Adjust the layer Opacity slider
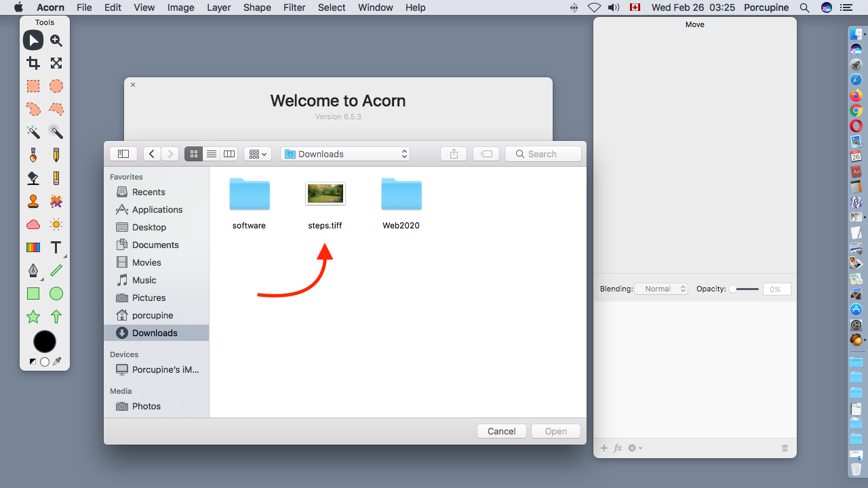The image size is (868, 488). coord(745,289)
